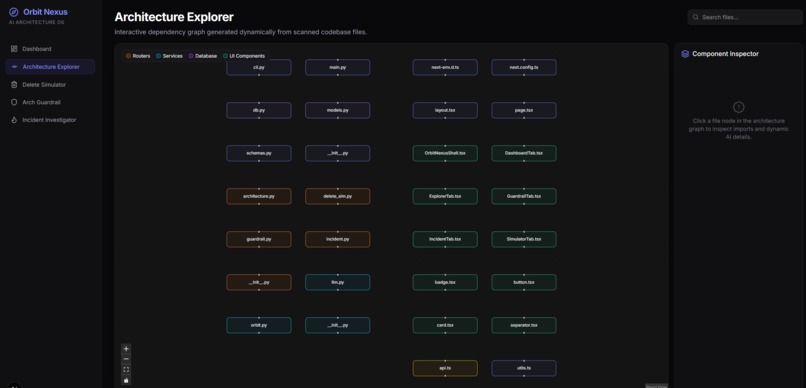Screen dimensions: 806x388
Task: Click the fit view control icon
Action: tap(126, 369)
